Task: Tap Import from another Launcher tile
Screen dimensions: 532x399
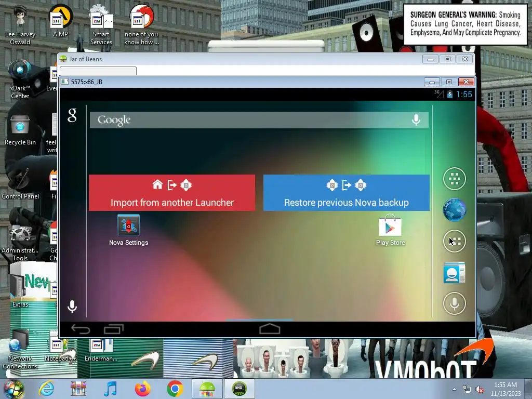Action: tap(172, 193)
